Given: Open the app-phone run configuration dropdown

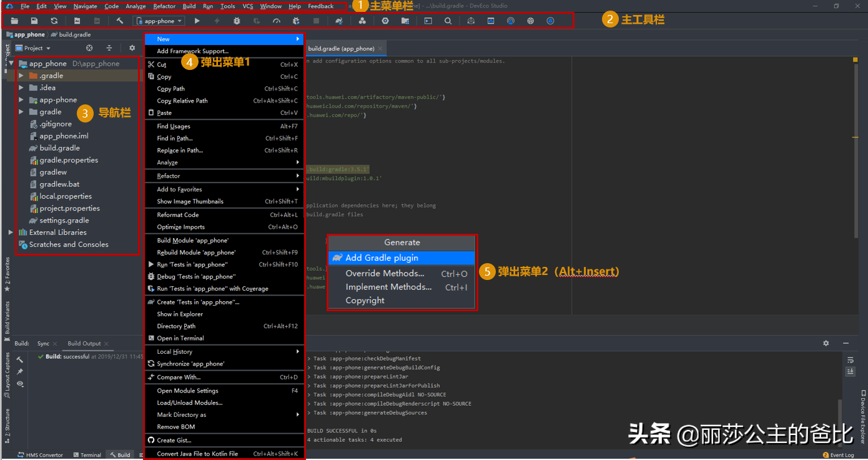Looking at the screenshot, I should 159,21.
